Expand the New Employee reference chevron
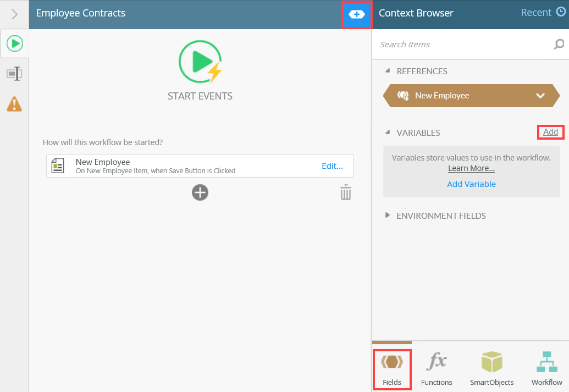 540,96
